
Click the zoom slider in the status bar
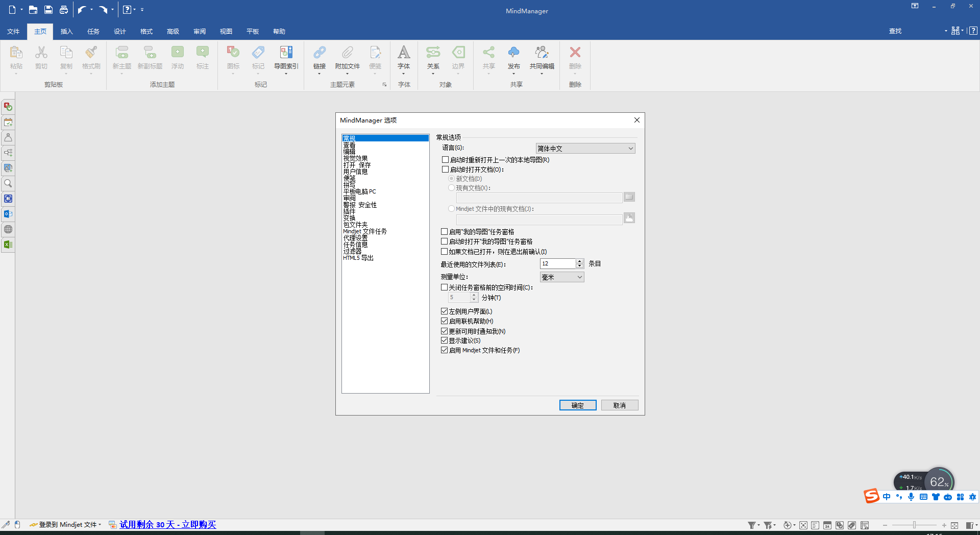click(x=914, y=525)
